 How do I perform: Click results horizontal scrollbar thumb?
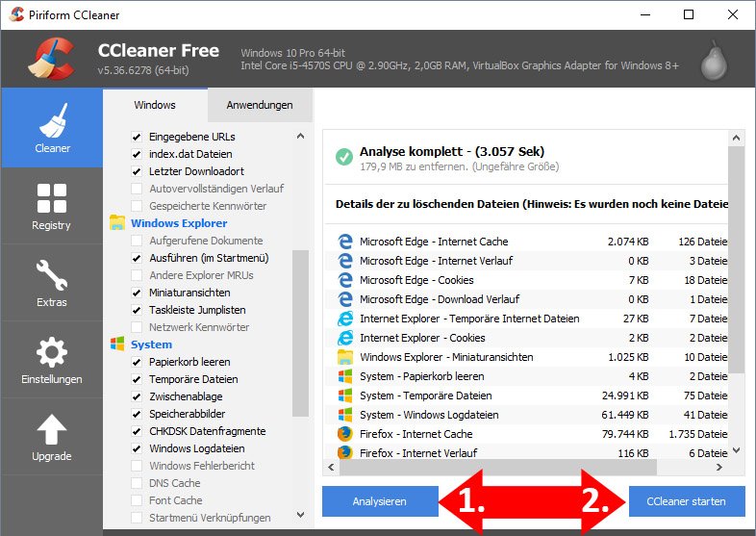[x=498, y=467]
